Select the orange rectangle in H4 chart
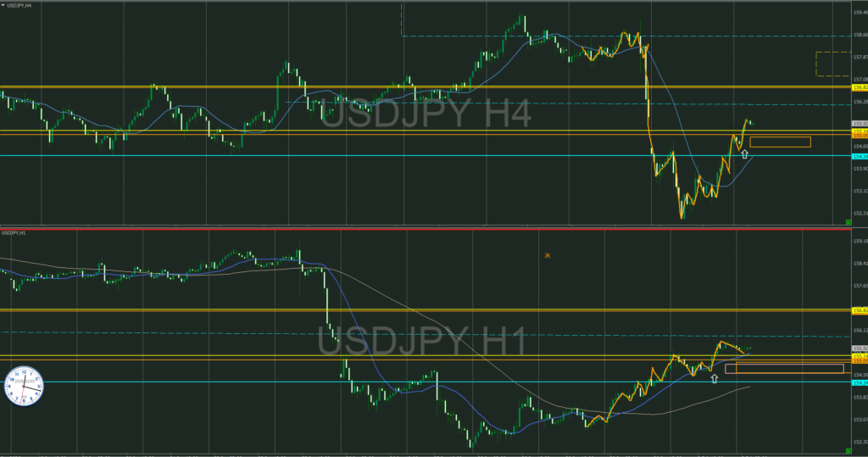This screenshot has width=868, height=457. 780,142
